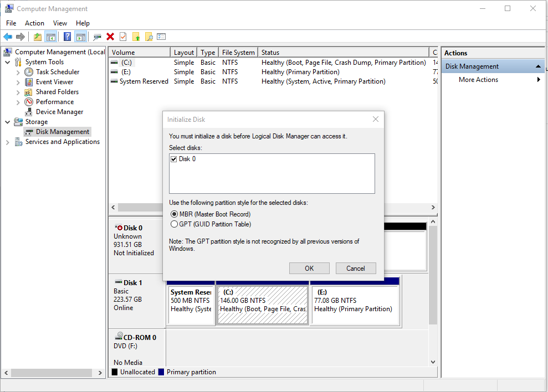Image resolution: width=548 pixels, height=392 pixels.
Task: Go back with the blue arrow
Action: (x=8, y=37)
